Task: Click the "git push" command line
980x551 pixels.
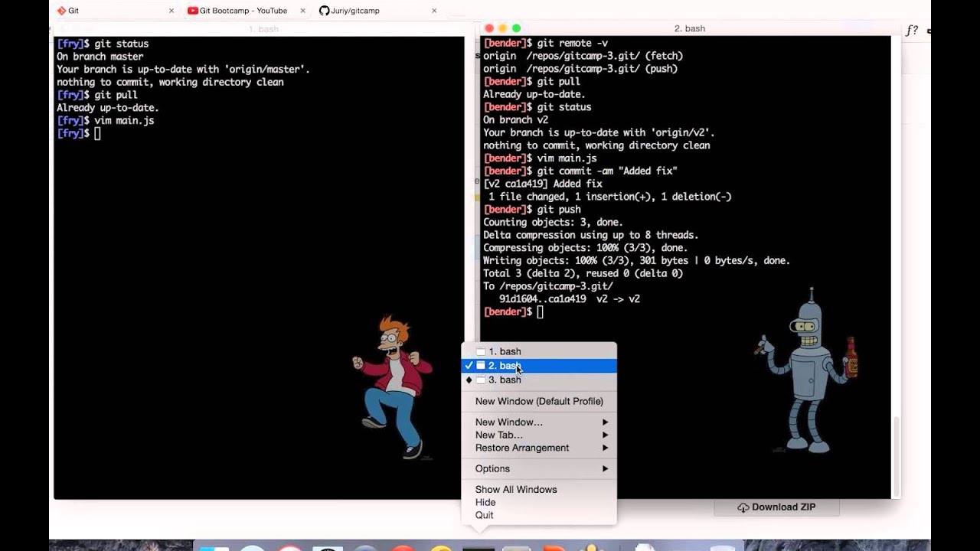Action: pos(532,210)
